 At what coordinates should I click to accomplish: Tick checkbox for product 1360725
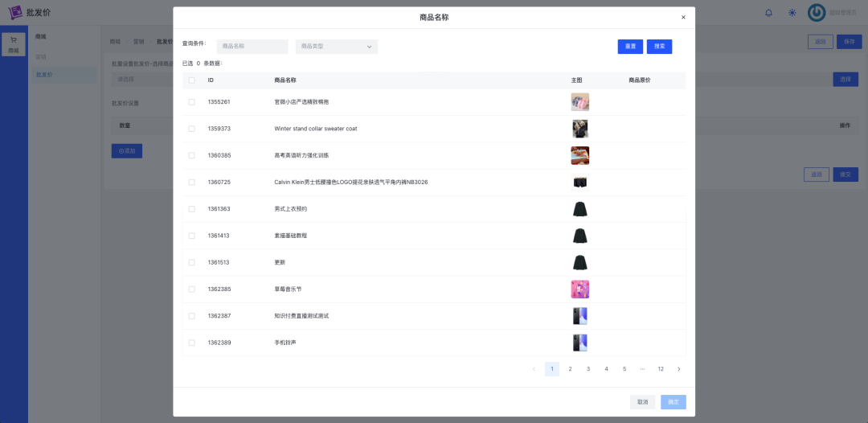coord(191,183)
